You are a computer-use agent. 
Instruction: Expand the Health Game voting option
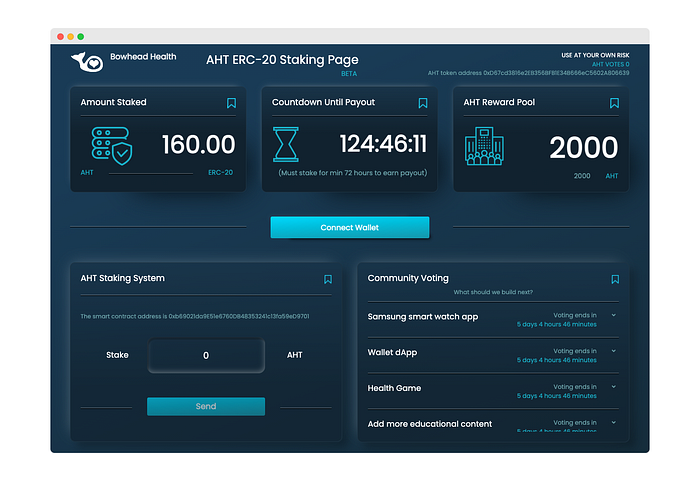pyautogui.click(x=614, y=387)
